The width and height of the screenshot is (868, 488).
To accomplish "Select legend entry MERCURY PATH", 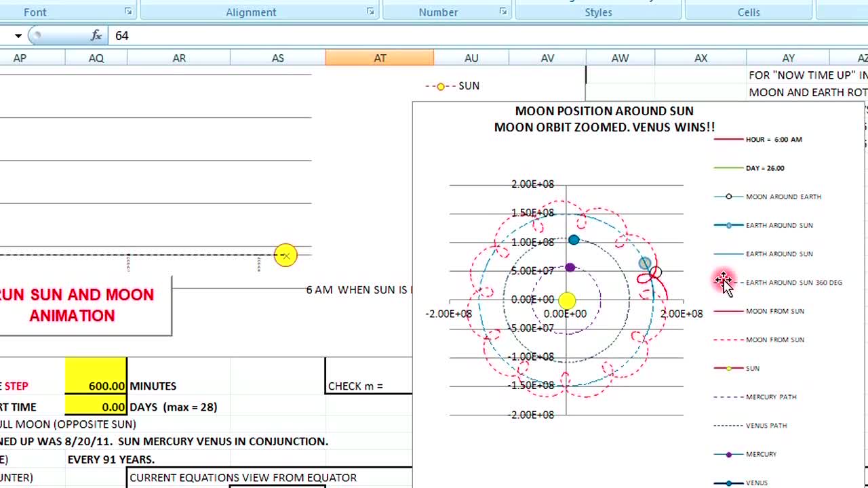I will [x=755, y=397].
